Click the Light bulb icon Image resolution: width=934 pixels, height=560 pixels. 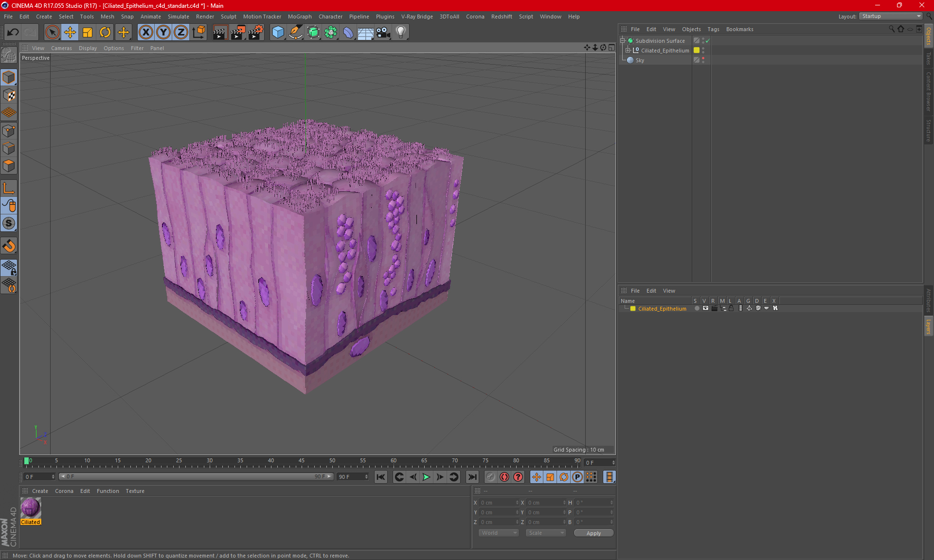[x=400, y=33]
